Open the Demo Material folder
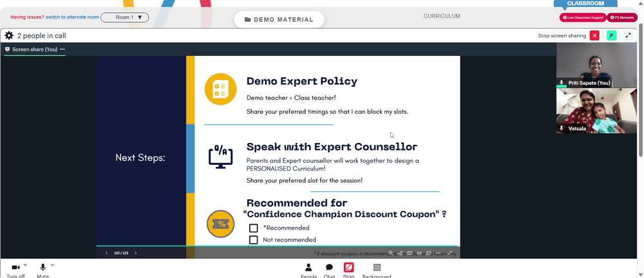Viewport: 644px width, 278px height. tap(279, 19)
